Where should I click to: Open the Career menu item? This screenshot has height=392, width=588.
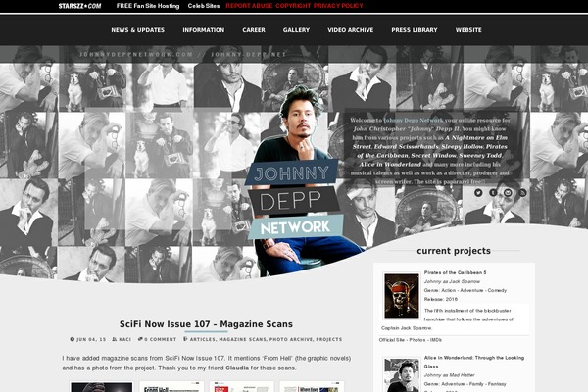coord(254,30)
